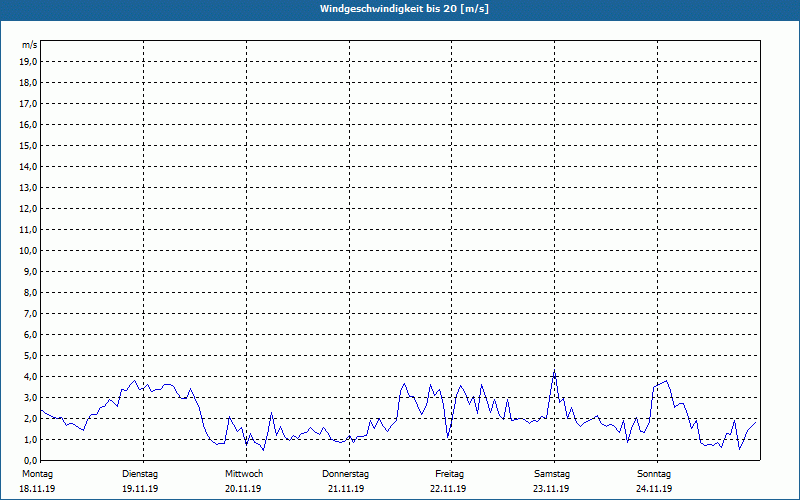
Task: Select the date label 22.11.19
Action: (x=449, y=489)
